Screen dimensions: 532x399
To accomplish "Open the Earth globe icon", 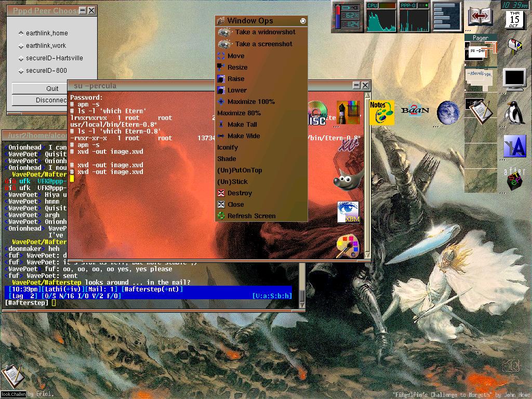I will pyautogui.click(x=448, y=112).
